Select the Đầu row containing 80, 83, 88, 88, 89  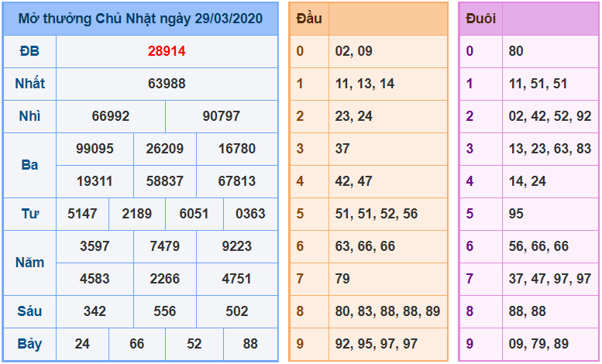[387, 311]
